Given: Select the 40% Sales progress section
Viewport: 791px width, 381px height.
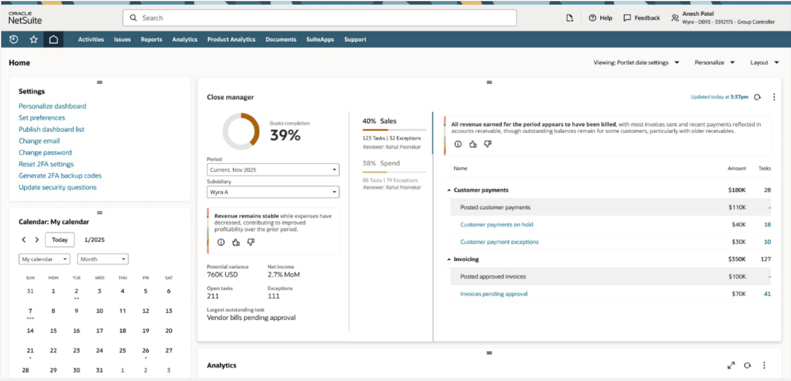Looking at the screenshot, I should point(394,134).
